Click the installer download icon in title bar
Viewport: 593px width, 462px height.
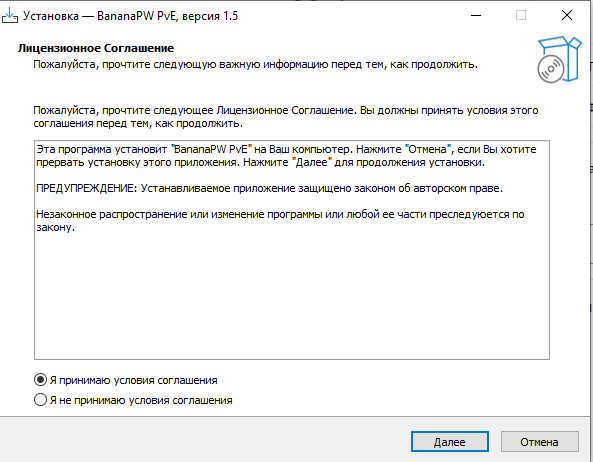point(9,16)
